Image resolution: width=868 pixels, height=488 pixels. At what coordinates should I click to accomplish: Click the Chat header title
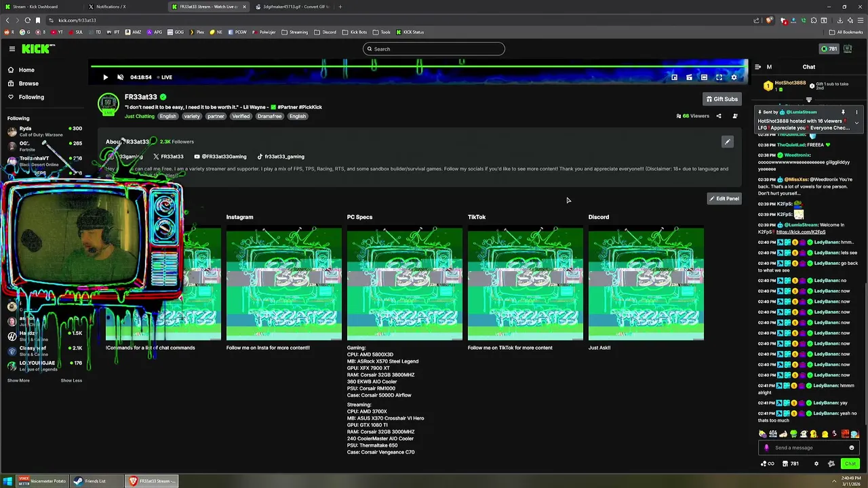(x=809, y=67)
